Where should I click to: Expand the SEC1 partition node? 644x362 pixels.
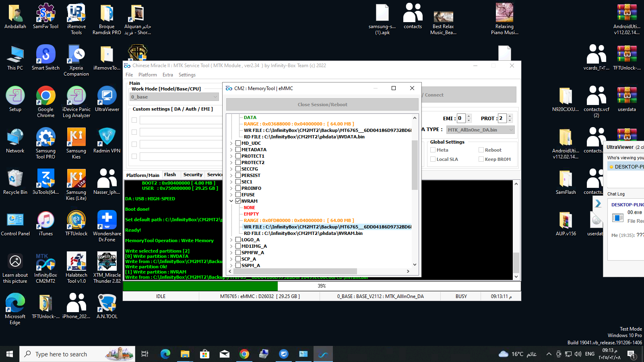pos(231,182)
